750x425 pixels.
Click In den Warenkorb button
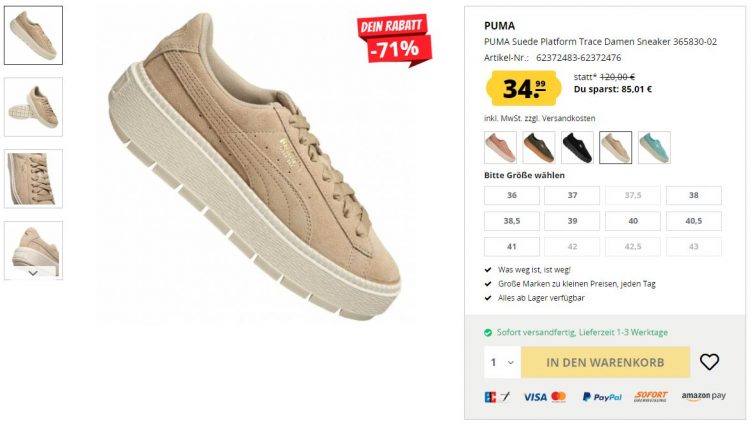pos(605,362)
